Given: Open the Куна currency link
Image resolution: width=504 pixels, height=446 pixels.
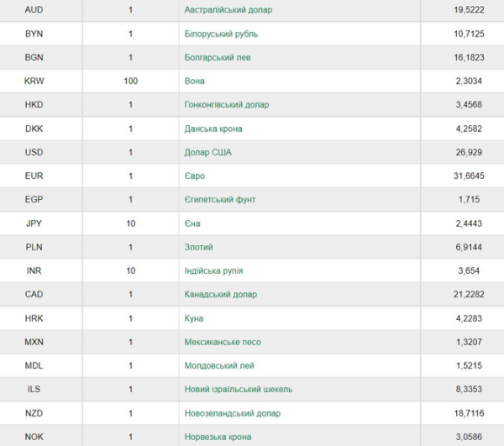Looking at the screenshot, I should (x=194, y=318).
